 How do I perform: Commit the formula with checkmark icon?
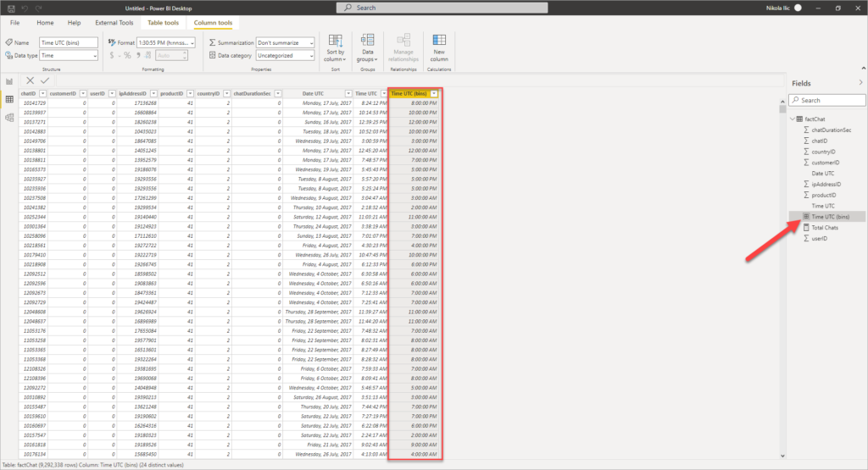pos(45,80)
